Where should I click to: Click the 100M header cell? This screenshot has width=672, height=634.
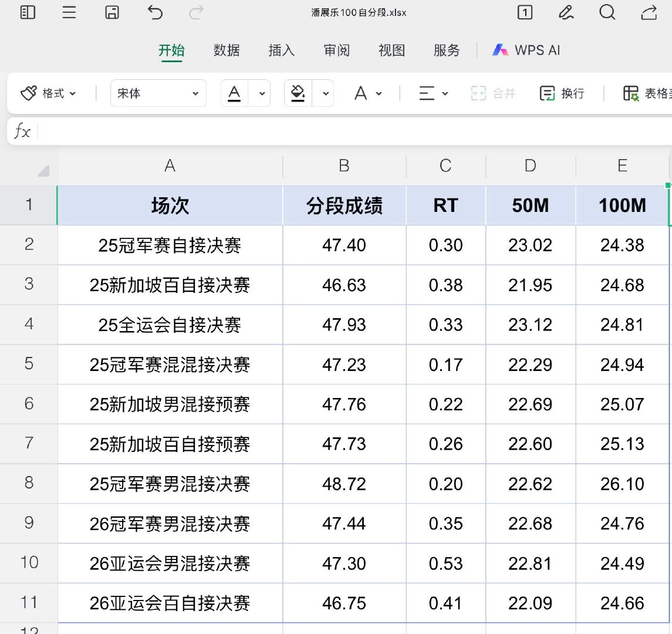(622, 205)
